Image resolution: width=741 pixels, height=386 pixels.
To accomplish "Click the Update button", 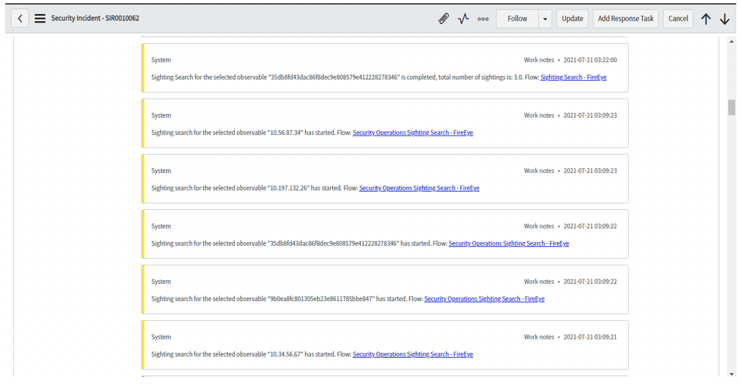I will pos(572,18).
